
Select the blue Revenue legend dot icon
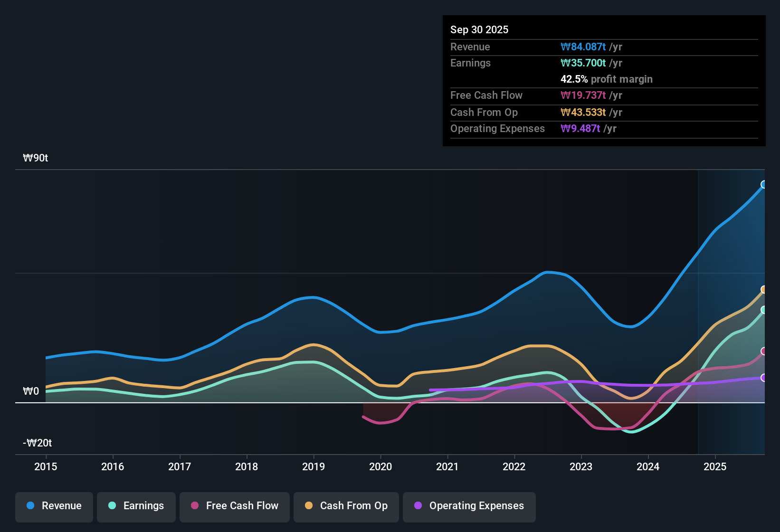30,506
